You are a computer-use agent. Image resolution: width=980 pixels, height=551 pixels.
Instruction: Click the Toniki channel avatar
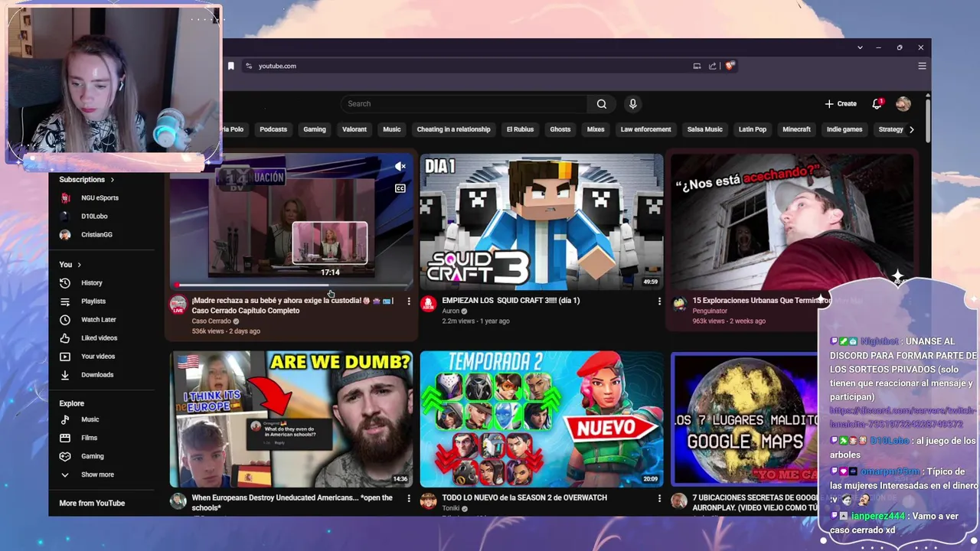click(x=429, y=501)
